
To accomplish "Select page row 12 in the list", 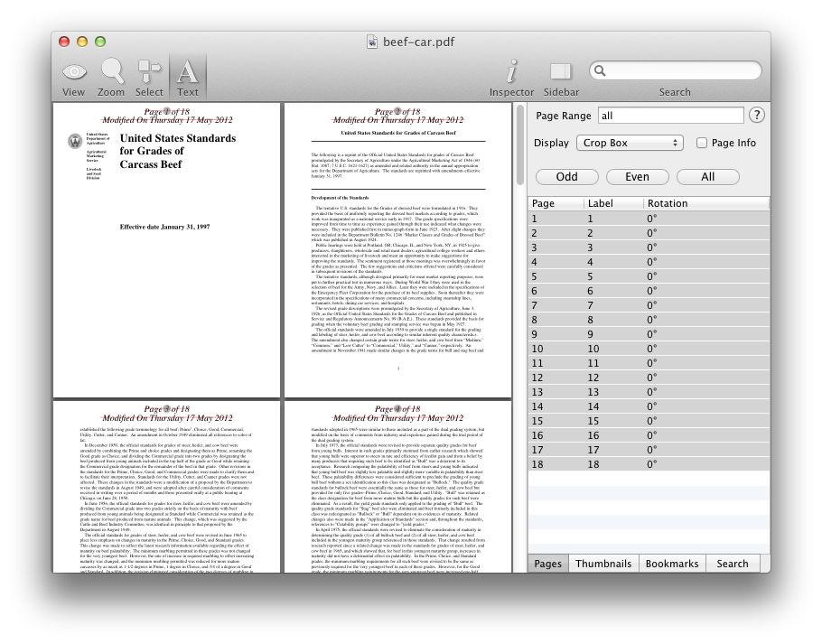I will click(x=649, y=378).
